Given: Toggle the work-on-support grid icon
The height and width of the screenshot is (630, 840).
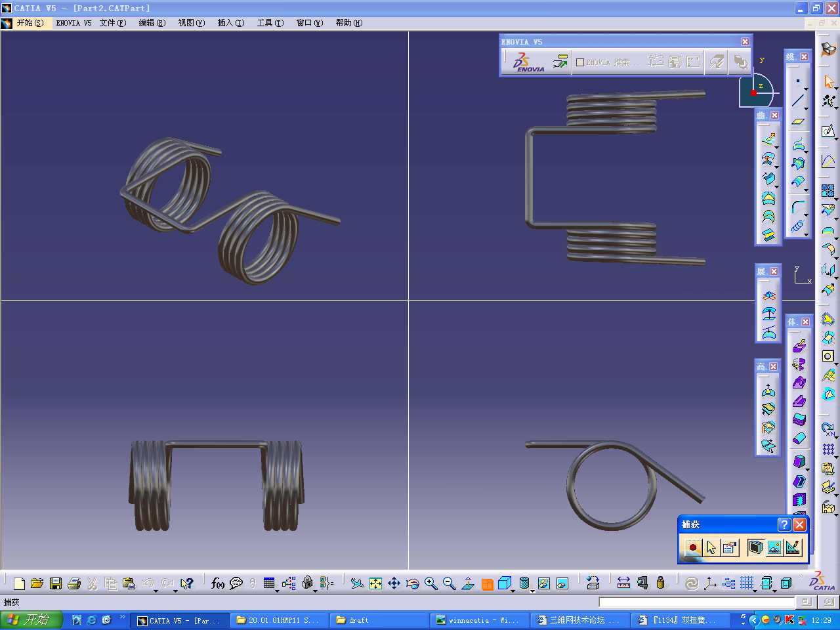Looking at the screenshot, I should [747, 583].
